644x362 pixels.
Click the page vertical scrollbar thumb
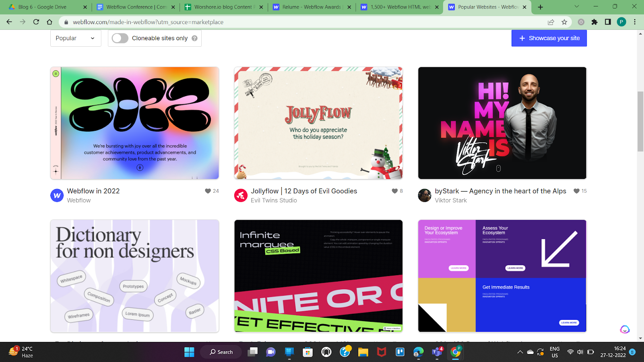click(640, 121)
